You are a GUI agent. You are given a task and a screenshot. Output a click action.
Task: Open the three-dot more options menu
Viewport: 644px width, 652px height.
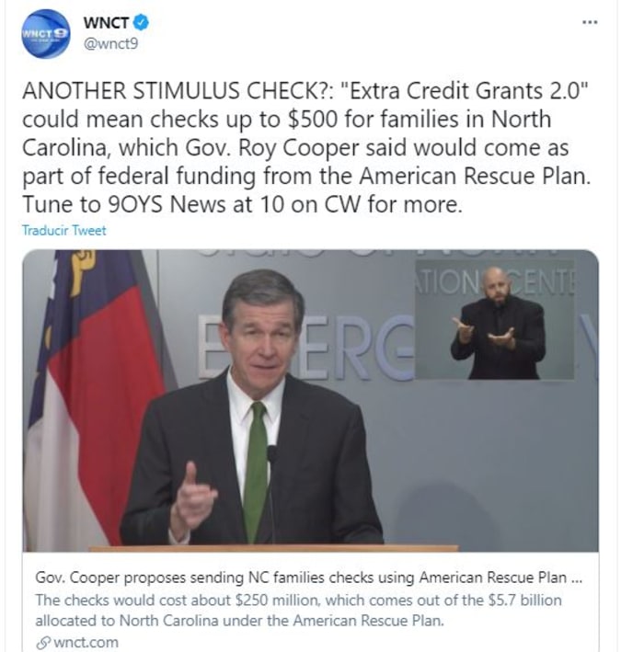pyautogui.click(x=590, y=22)
